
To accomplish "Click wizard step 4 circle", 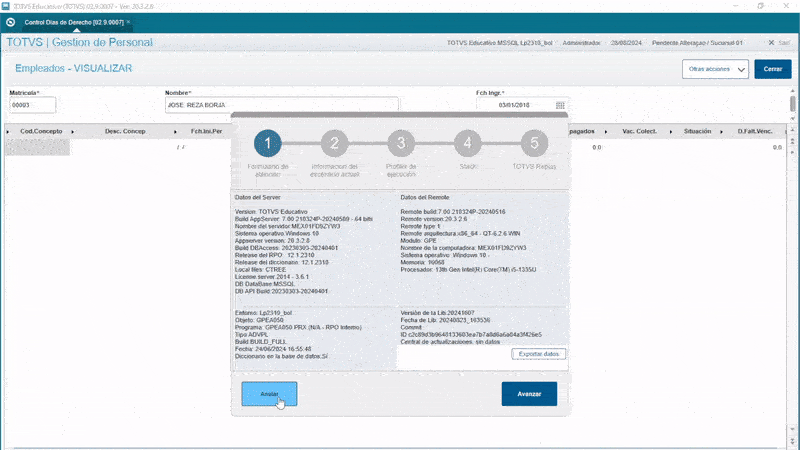I will 467,143.
